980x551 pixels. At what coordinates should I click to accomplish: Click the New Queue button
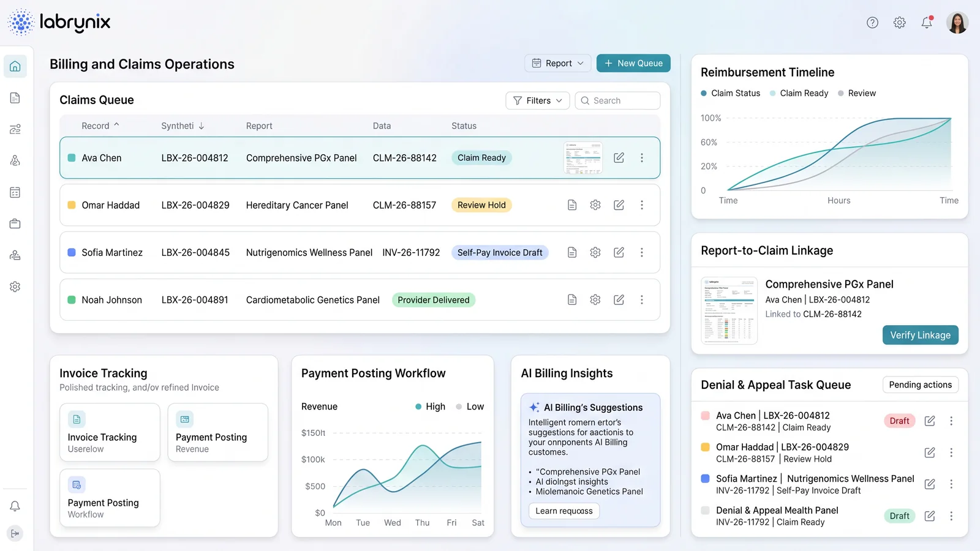pos(633,63)
